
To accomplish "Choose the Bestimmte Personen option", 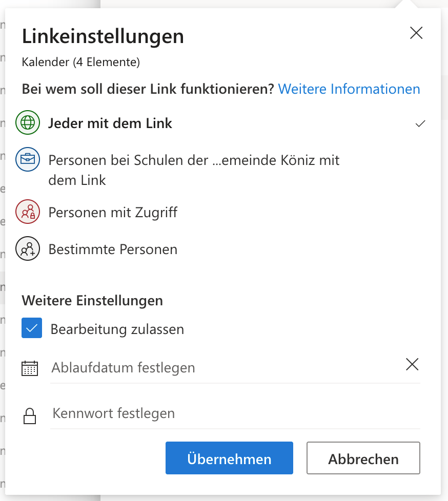I will (113, 249).
